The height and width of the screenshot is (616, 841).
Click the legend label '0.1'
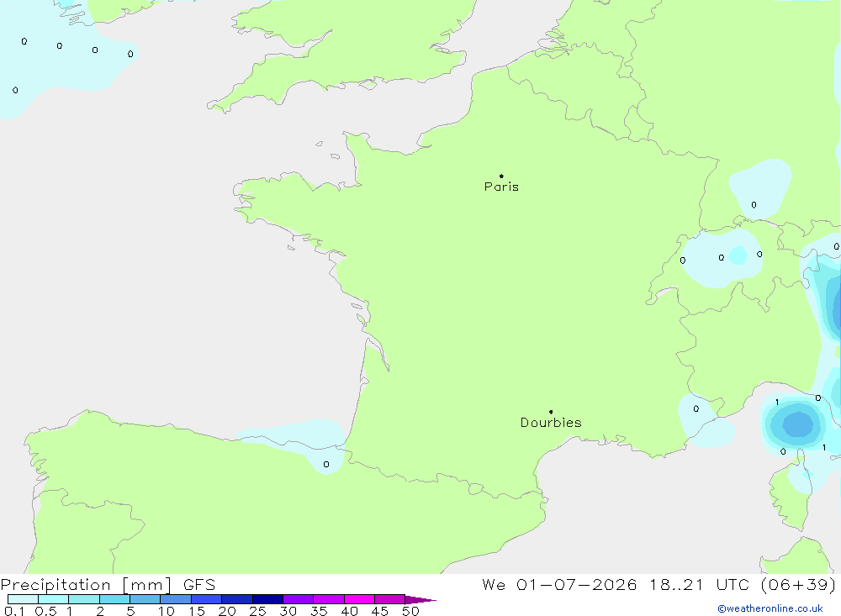[x=14, y=611]
